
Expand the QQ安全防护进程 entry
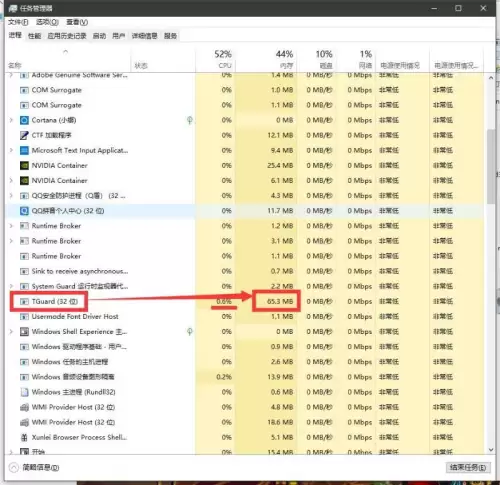[11, 196]
